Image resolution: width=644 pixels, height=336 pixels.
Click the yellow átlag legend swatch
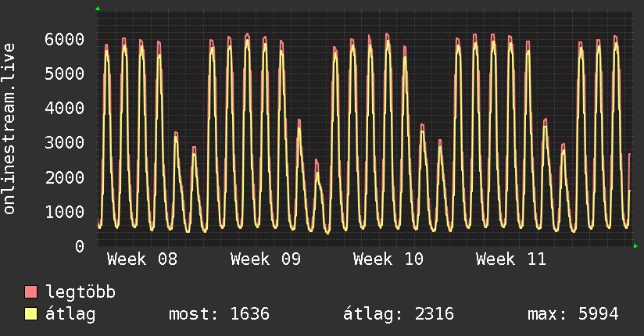point(30,315)
